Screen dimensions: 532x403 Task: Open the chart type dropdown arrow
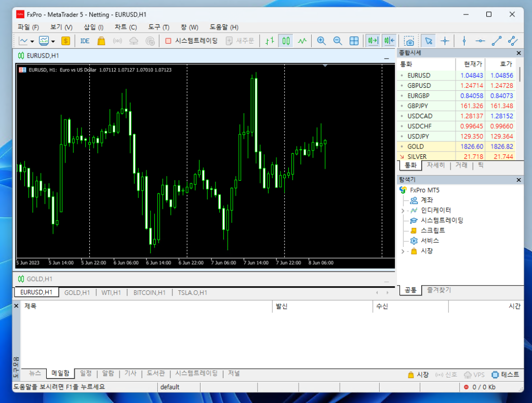tap(32, 41)
